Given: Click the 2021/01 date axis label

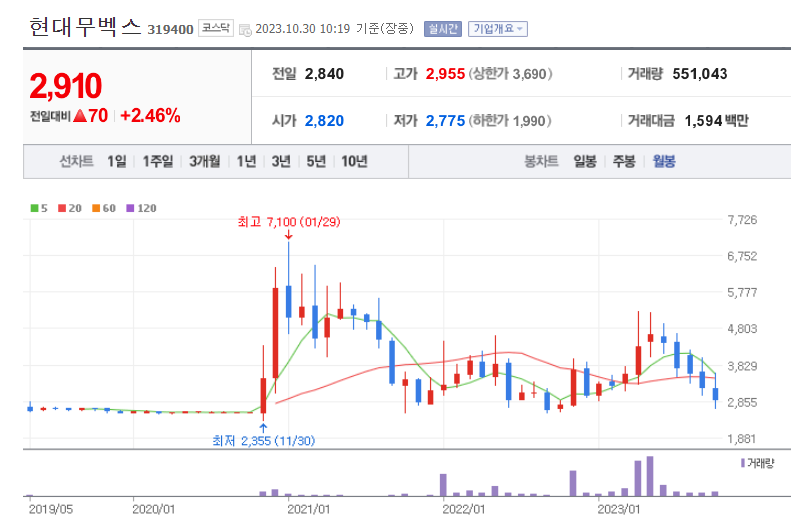Looking at the screenshot, I should tap(309, 509).
